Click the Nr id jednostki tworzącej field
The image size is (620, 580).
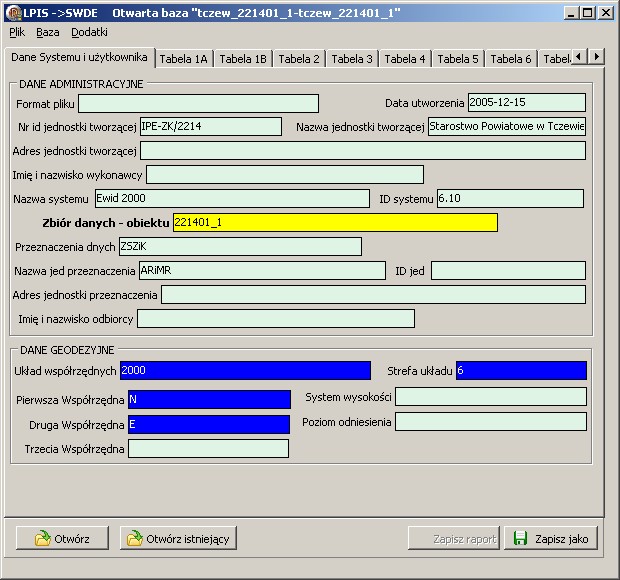click(211, 127)
